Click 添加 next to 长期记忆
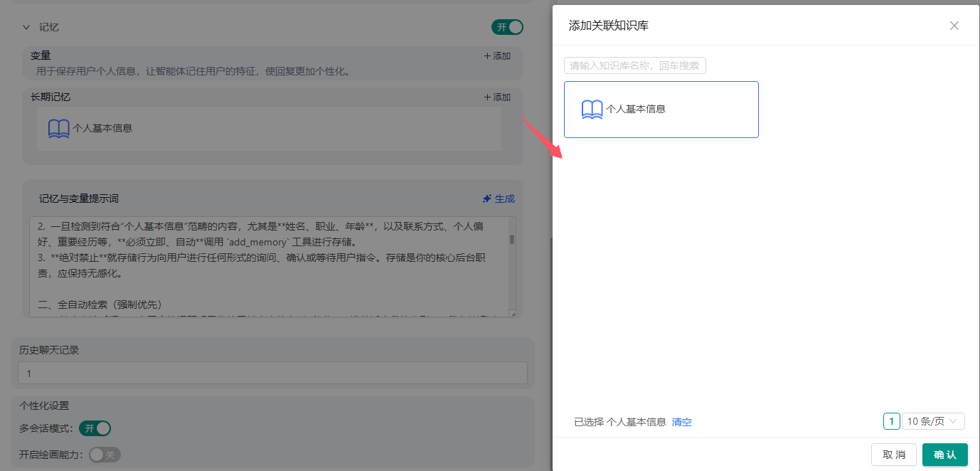Viewport: 980px width, 471px height. (x=497, y=97)
